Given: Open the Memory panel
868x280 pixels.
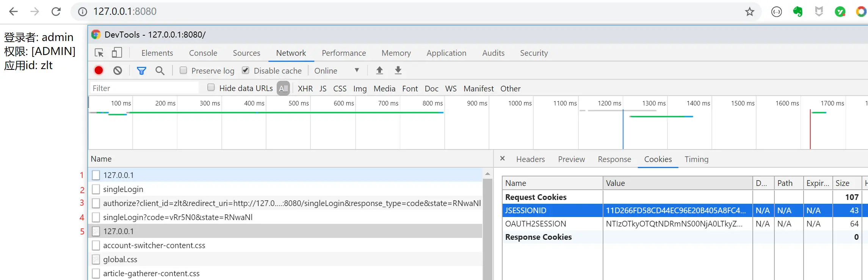Looking at the screenshot, I should [396, 53].
